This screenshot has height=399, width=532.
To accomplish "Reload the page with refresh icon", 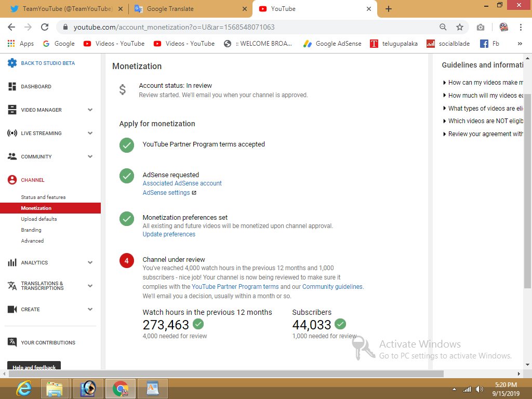I will click(x=45, y=27).
